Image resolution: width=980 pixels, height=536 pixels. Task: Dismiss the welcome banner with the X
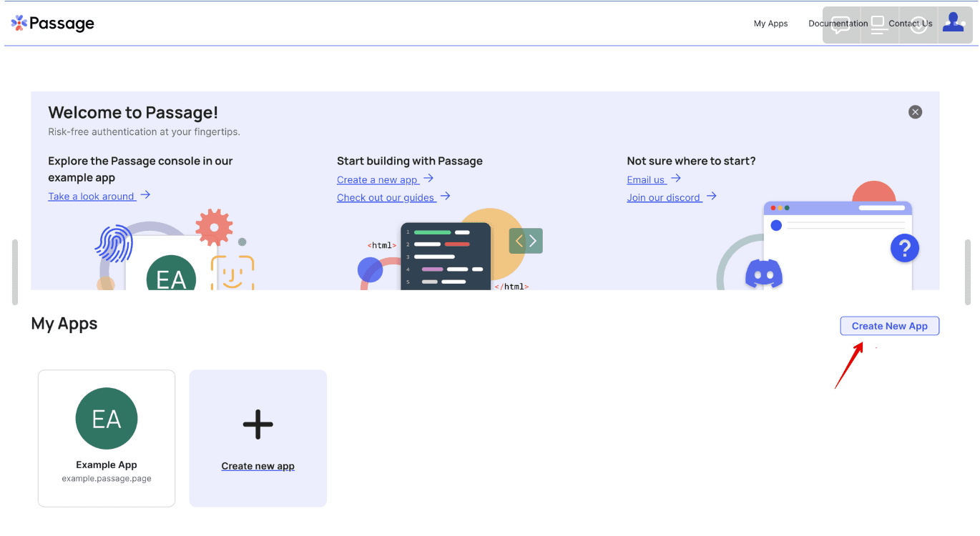tap(915, 111)
